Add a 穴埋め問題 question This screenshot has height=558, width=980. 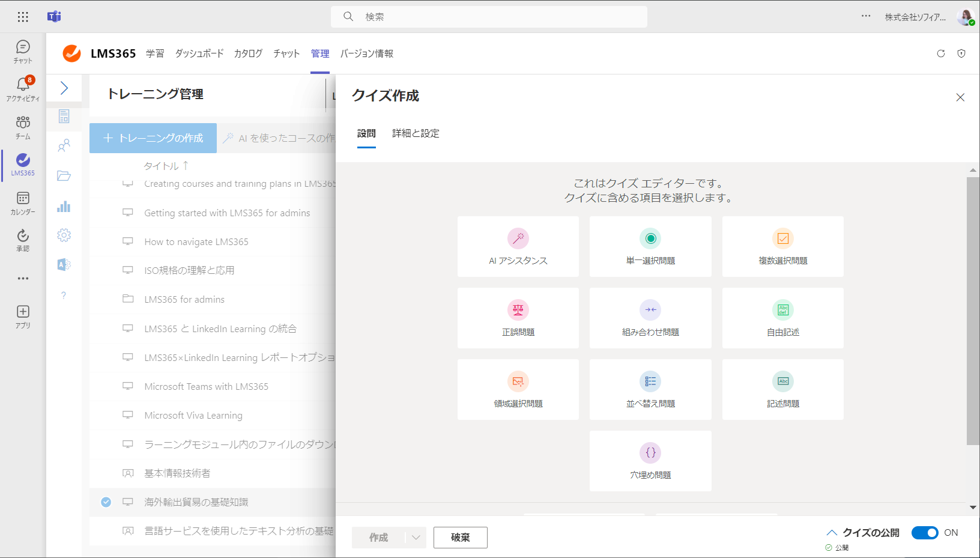click(650, 461)
